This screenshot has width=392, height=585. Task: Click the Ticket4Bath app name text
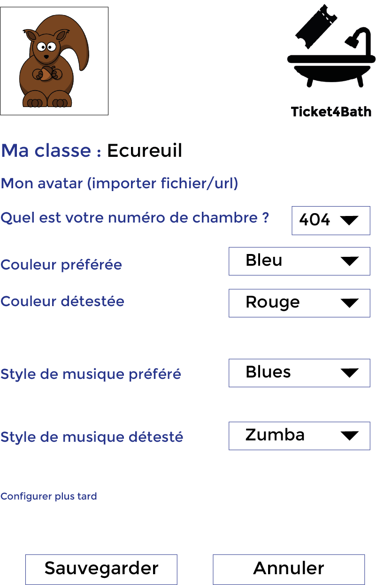(x=331, y=112)
